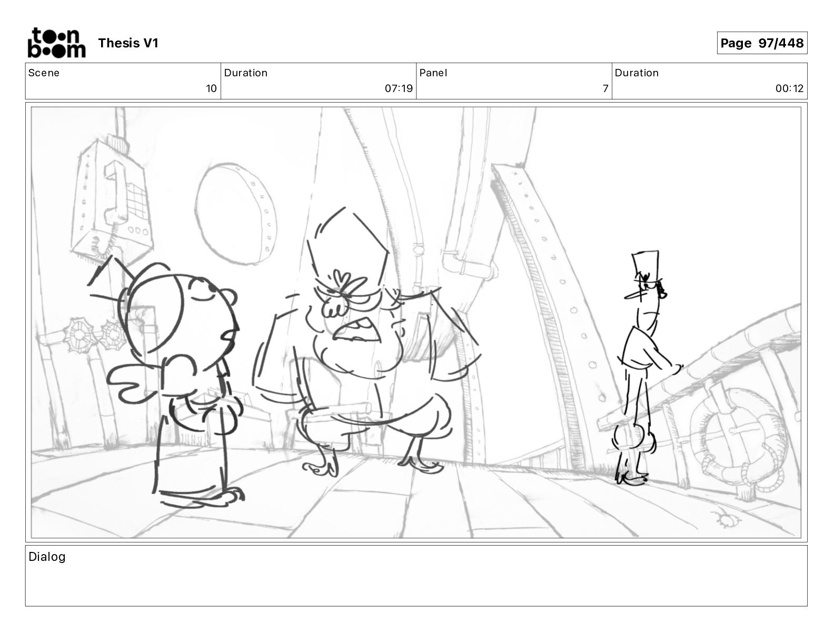Screen dimensions: 834x644
Task: Click the storyboard panel drawing
Action: (416, 323)
